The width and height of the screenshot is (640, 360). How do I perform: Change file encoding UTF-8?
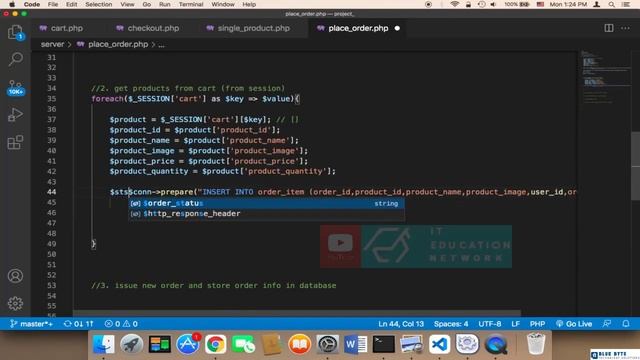490,324
